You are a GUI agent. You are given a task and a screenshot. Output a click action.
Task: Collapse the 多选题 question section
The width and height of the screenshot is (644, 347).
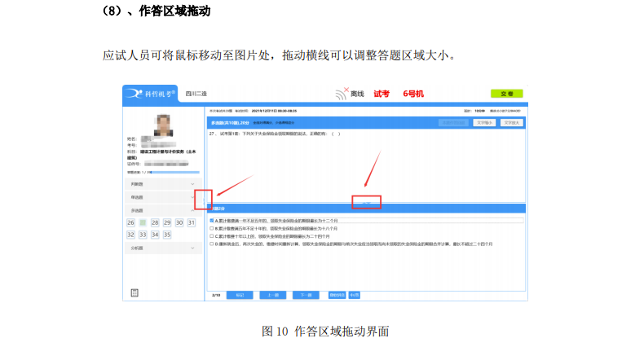point(161,210)
